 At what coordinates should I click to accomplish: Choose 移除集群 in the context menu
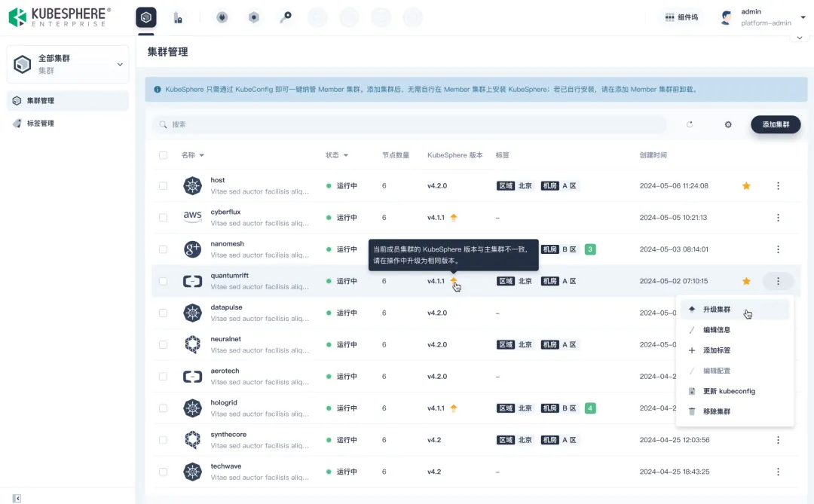(x=716, y=411)
